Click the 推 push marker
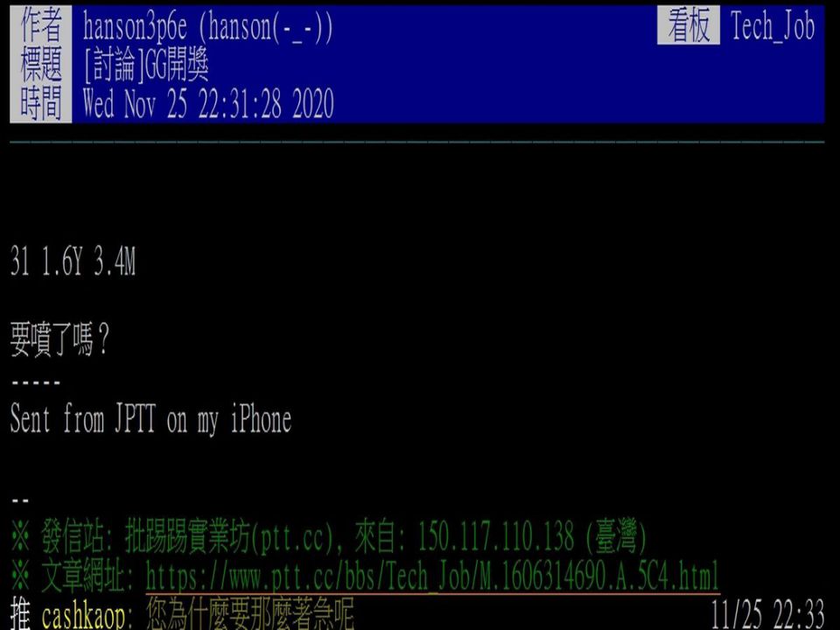Image resolution: width=840 pixels, height=630 pixels. pos(20,614)
